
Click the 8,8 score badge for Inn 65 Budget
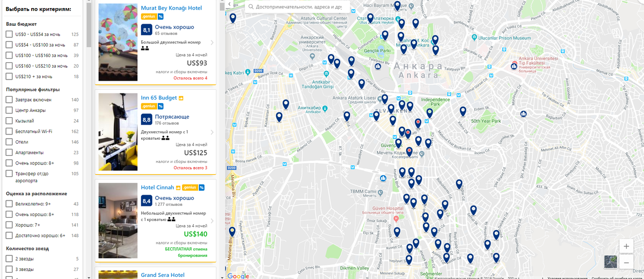coord(147,119)
